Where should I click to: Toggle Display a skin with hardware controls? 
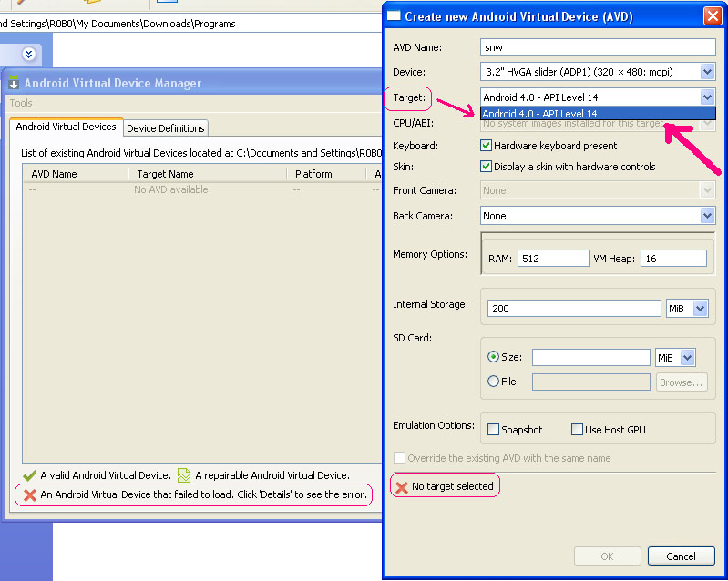(x=487, y=167)
